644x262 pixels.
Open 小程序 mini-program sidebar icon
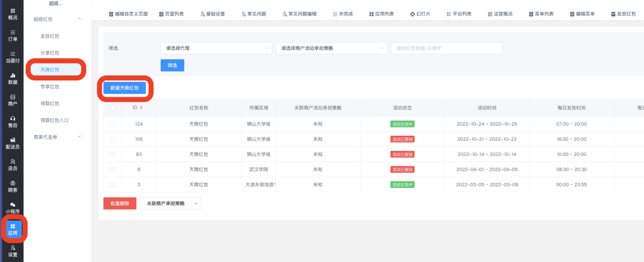13,207
